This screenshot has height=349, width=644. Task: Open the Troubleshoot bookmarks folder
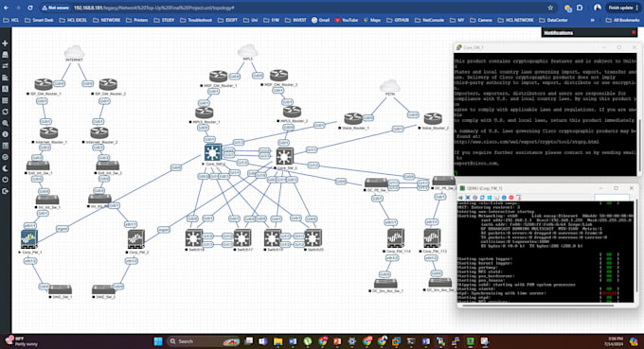pyautogui.click(x=196, y=20)
